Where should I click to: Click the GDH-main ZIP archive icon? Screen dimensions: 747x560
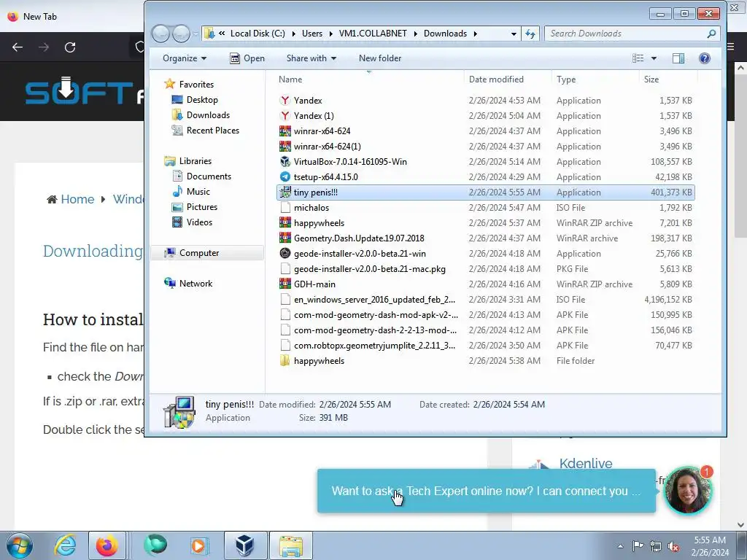tap(285, 284)
